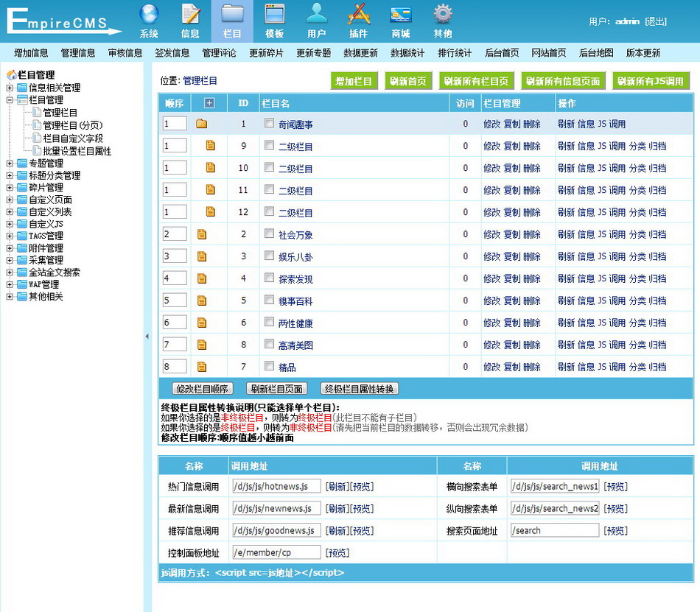Viewport: 700px width, 612px height.
Task: Click page icon in ID 12 row
Action: pyautogui.click(x=210, y=212)
